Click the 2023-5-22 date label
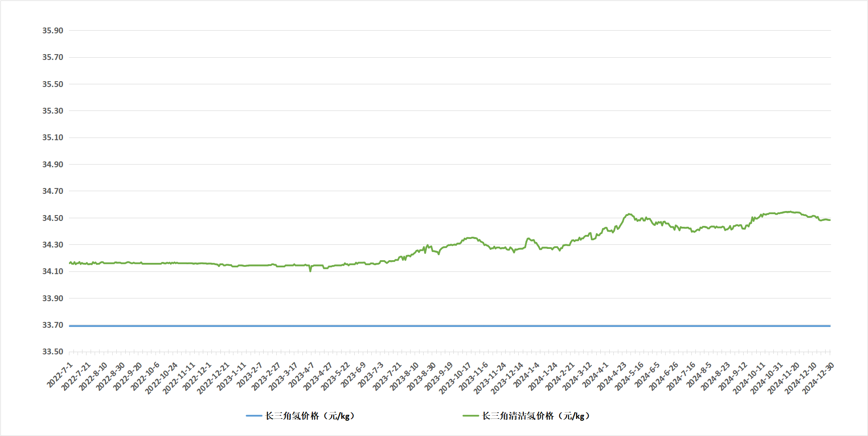 point(336,376)
